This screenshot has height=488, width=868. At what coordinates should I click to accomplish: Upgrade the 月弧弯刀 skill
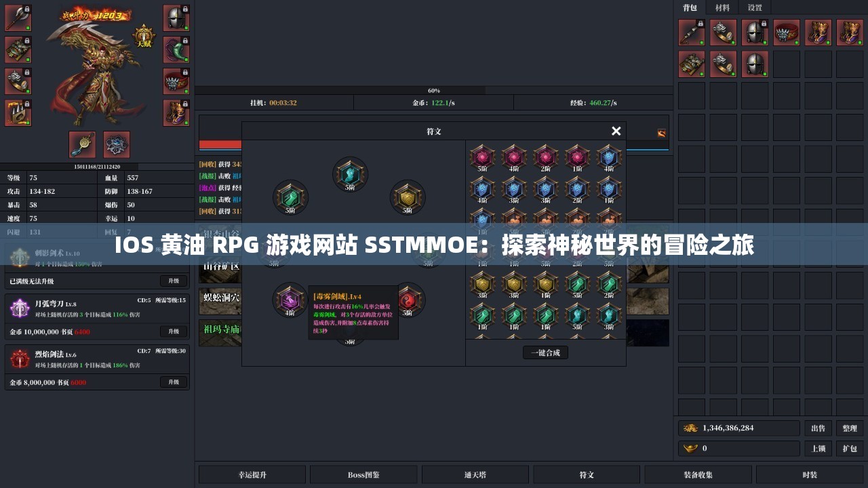point(174,331)
